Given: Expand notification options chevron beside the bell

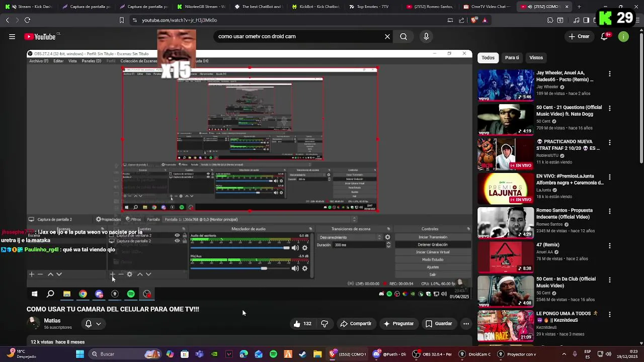Looking at the screenshot, I should (x=99, y=324).
